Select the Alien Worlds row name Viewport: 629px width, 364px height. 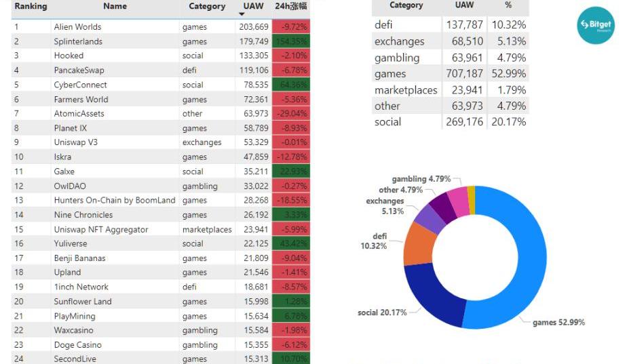point(77,27)
